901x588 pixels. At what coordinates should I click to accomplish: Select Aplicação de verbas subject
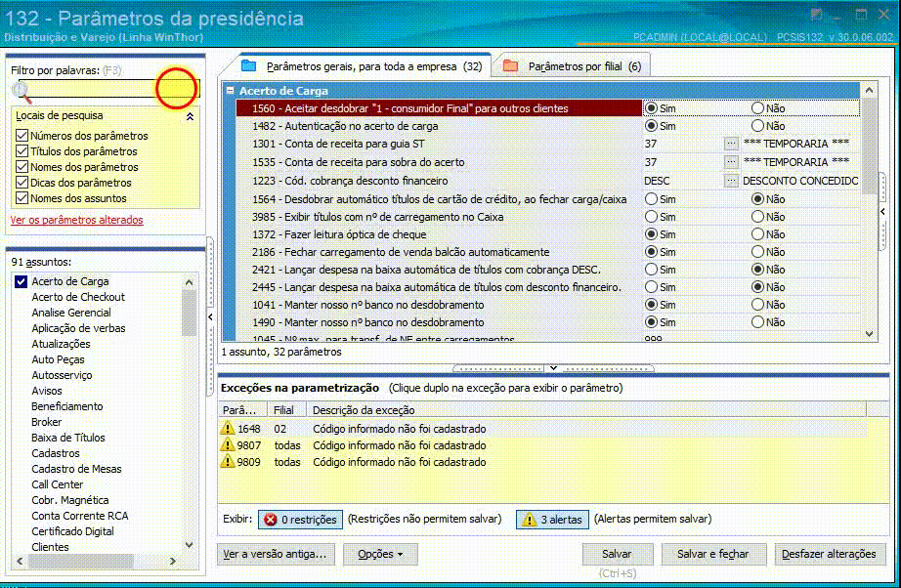click(78, 328)
